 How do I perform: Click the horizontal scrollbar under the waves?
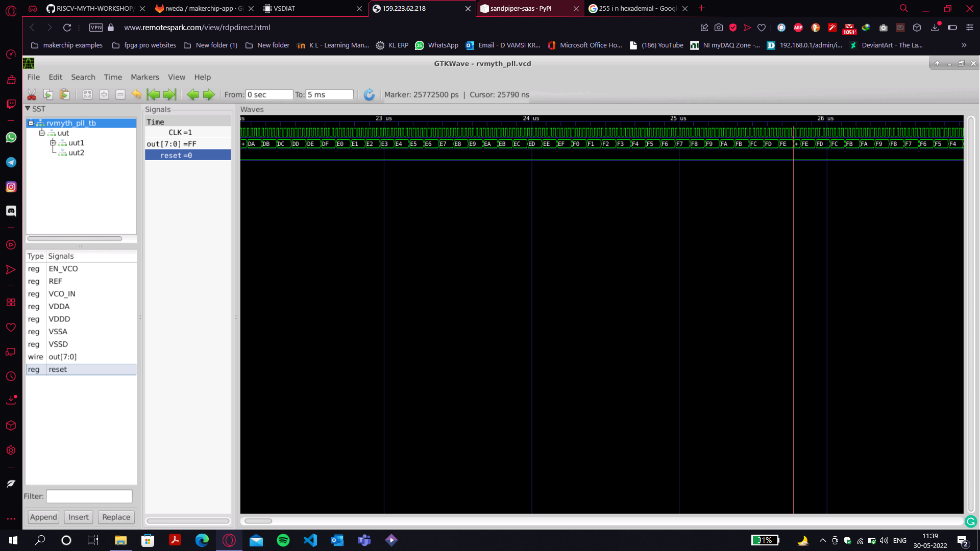tap(258, 521)
